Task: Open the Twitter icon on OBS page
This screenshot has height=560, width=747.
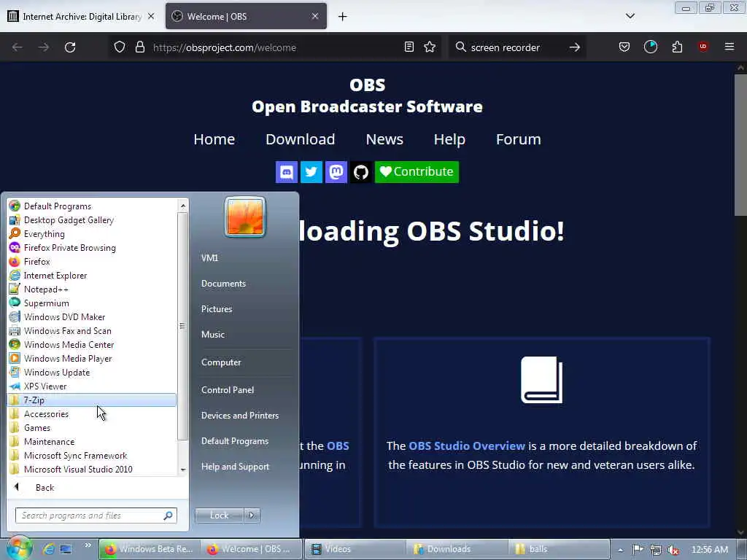Action: coord(311,172)
